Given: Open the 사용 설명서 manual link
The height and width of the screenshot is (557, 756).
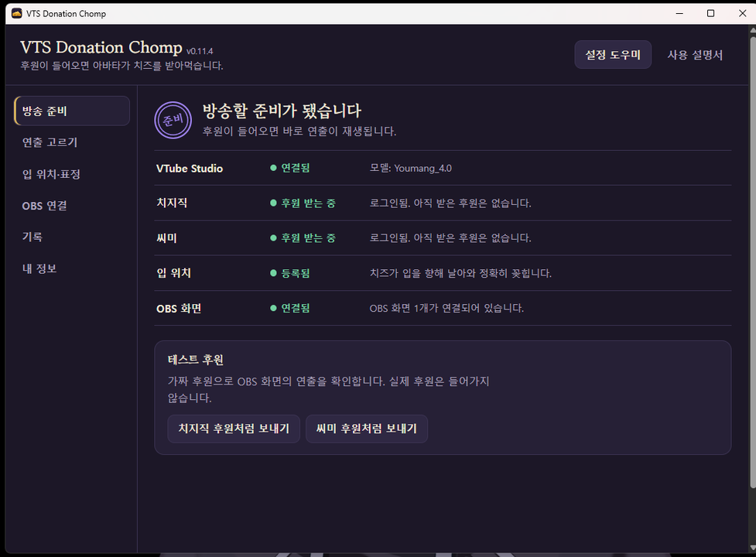Looking at the screenshot, I should point(695,55).
